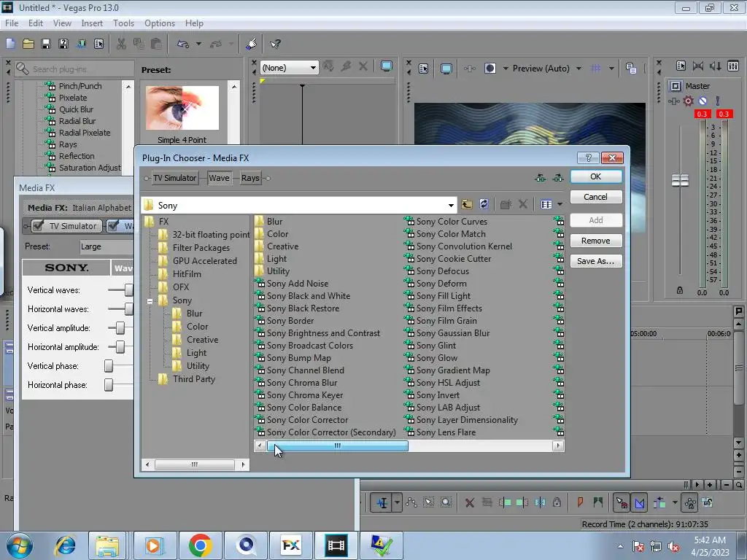
Task: Adjust the Horizontal amplitude slider handle
Action: pyautogui.click(x=120, y=347)
